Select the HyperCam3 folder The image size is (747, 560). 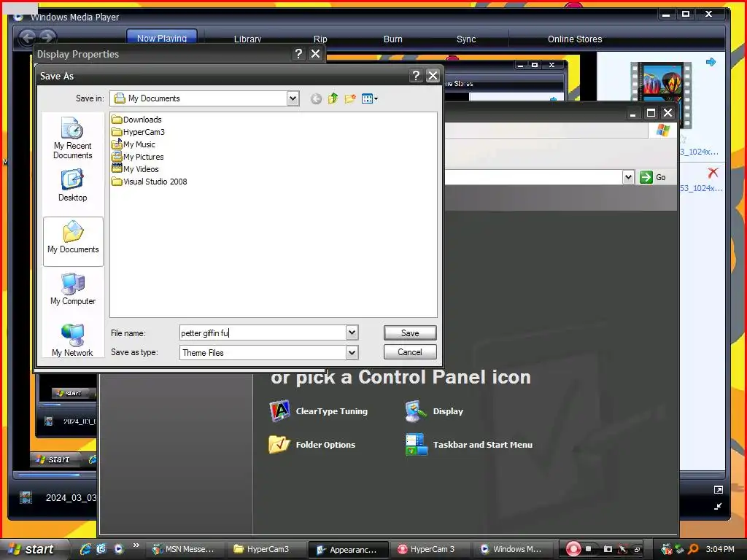tap(138, 132)
